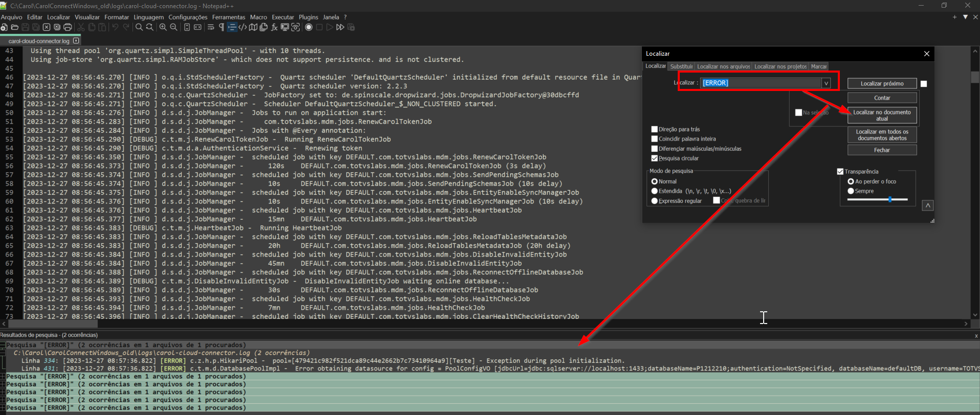Start macro recording with record icon
Screen dimensions: 980x415
tap(308, 27)
